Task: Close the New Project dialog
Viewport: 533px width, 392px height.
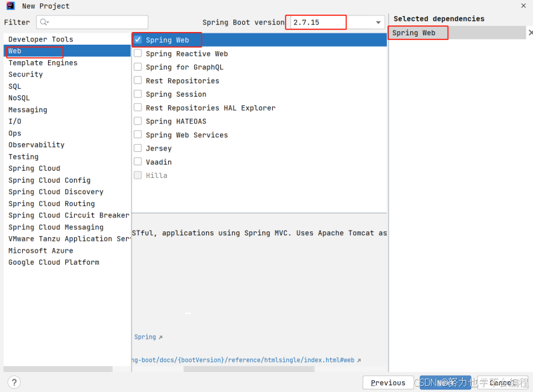Action: pyautogui.click(x=524, y=5)
